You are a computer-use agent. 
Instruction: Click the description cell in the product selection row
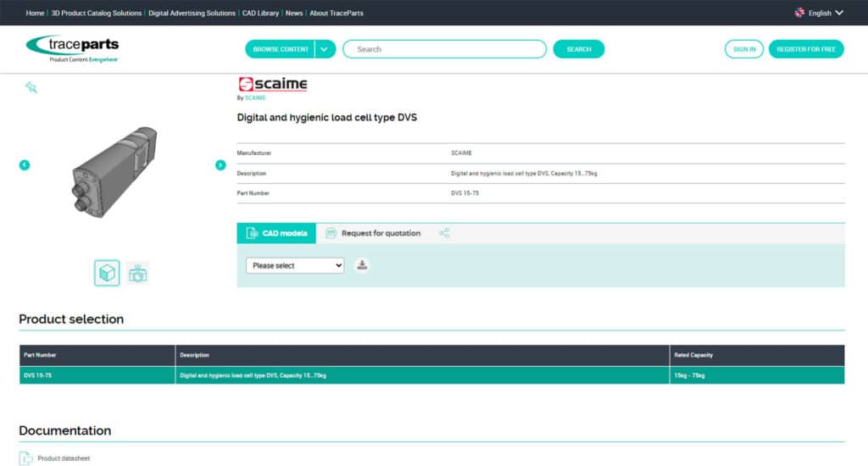(422, 375)
